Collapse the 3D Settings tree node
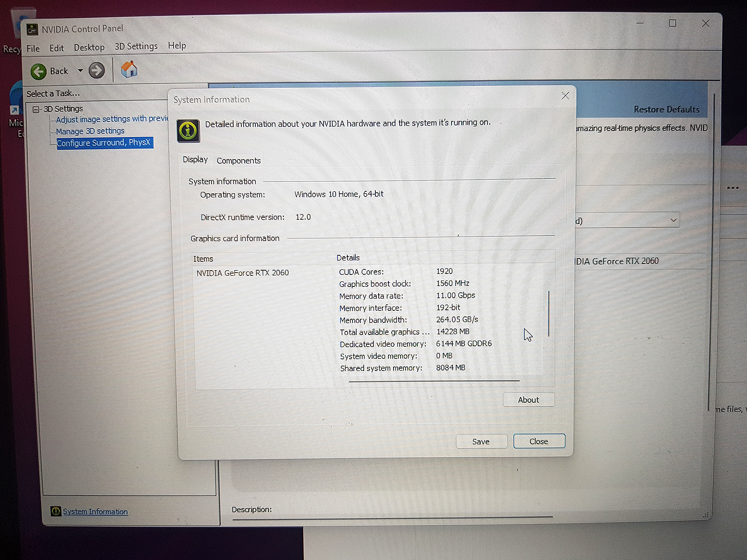 pyautogui.click(x=36, y=110)
